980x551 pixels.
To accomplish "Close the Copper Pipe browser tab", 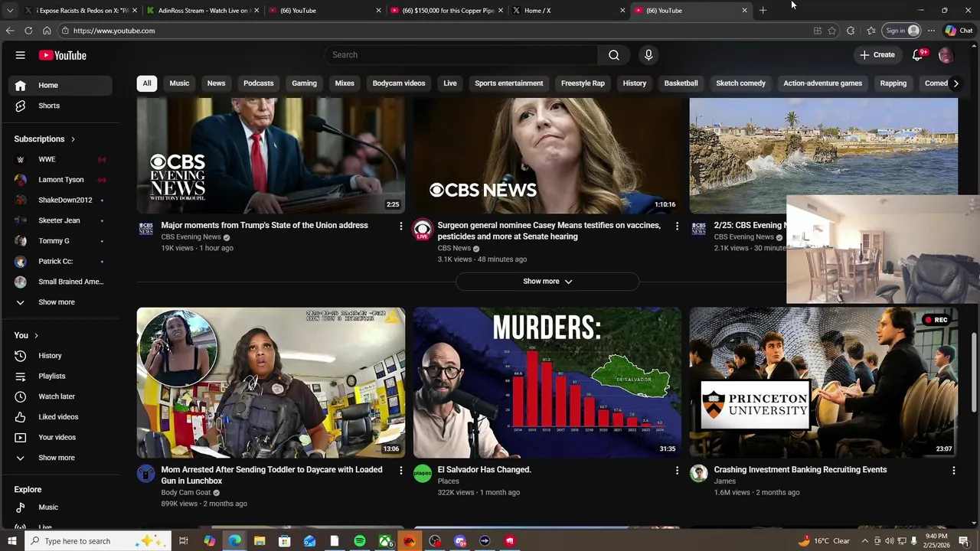I will click(x=500, y=11).
